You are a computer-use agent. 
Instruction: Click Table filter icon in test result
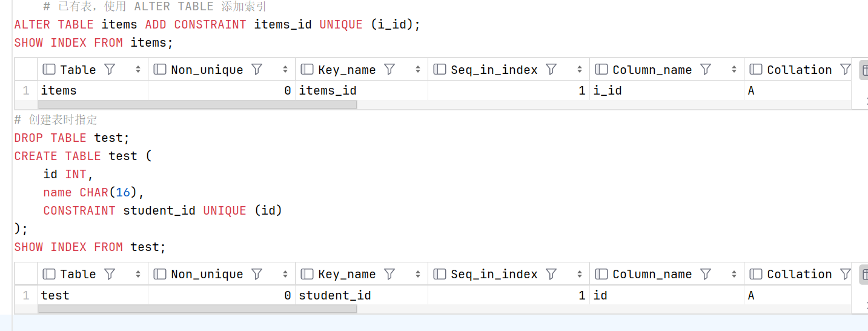click(x=110, y=274)
